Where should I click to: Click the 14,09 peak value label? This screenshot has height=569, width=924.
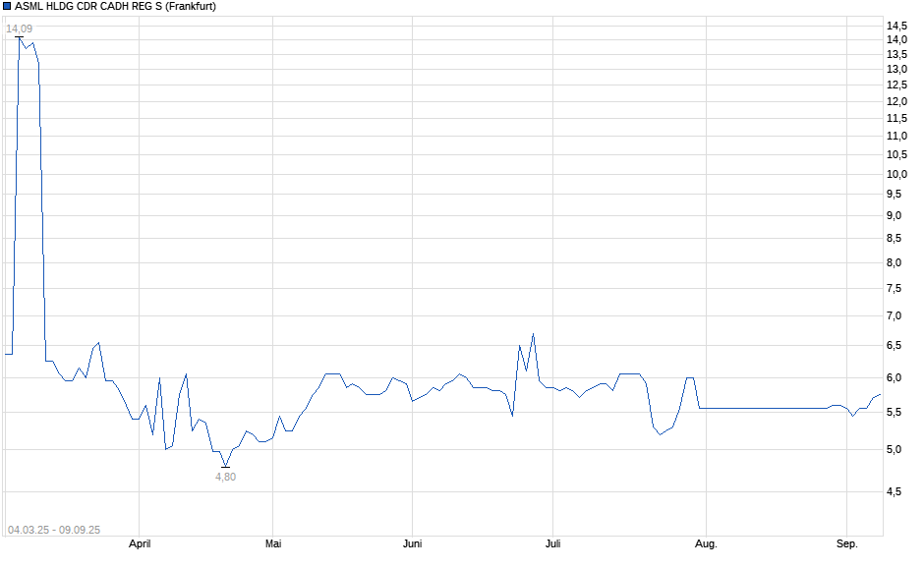point(20,28)
